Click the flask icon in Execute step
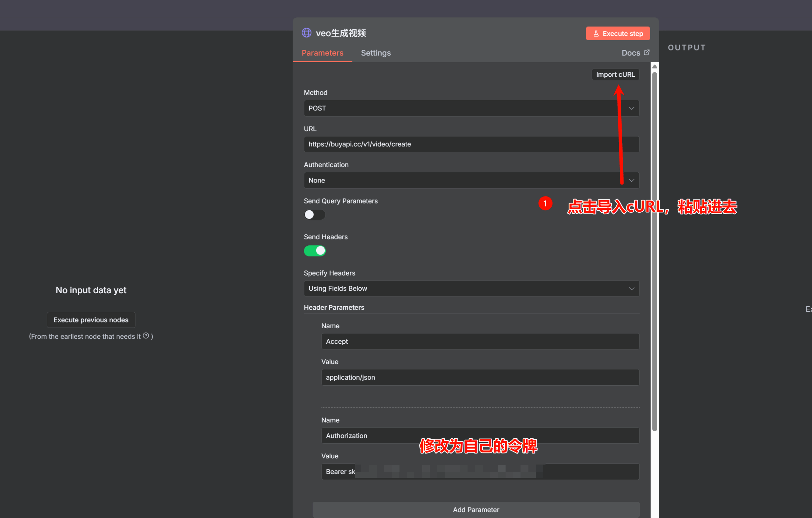The height and width of the screenshot is (518, 812). tap(596, 33)
